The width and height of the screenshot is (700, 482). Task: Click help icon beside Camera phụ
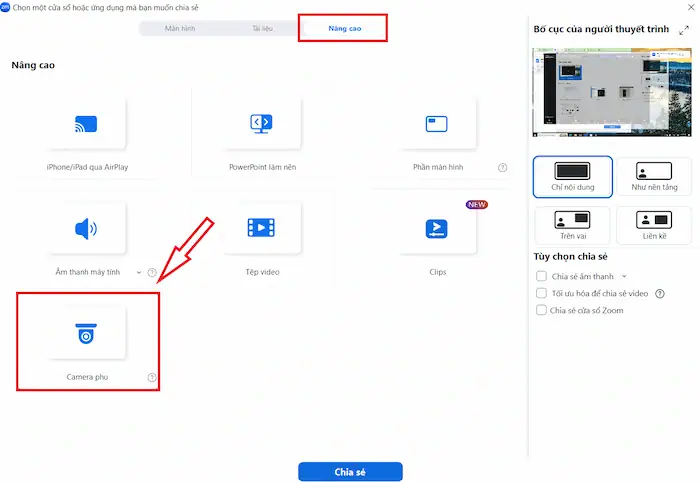tap(152, 378)
